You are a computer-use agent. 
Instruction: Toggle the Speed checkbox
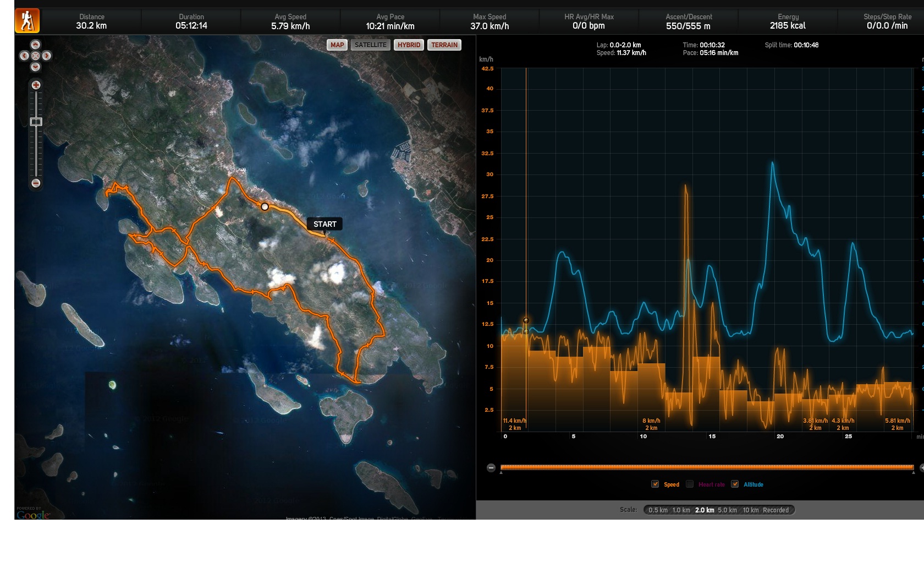[x=655, y=484]
